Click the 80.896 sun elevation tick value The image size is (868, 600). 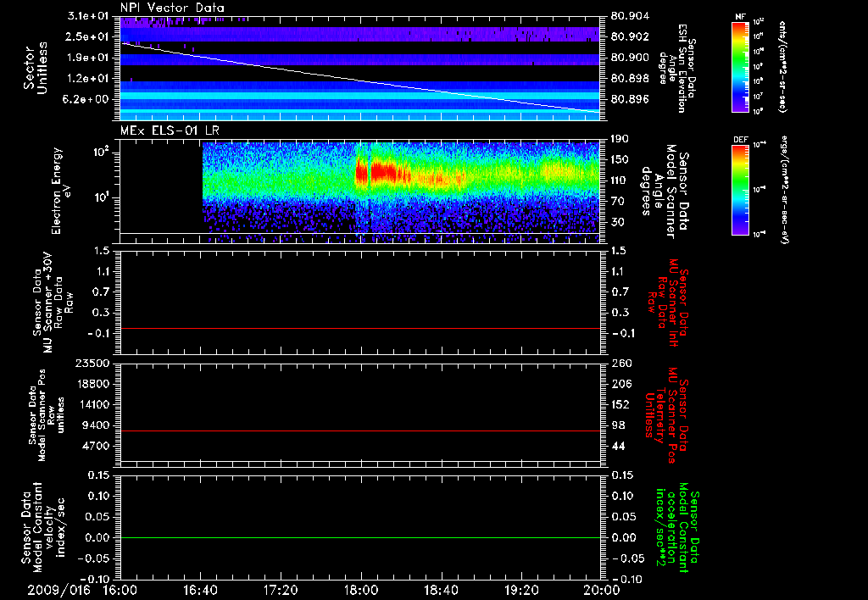coord(630,99)
